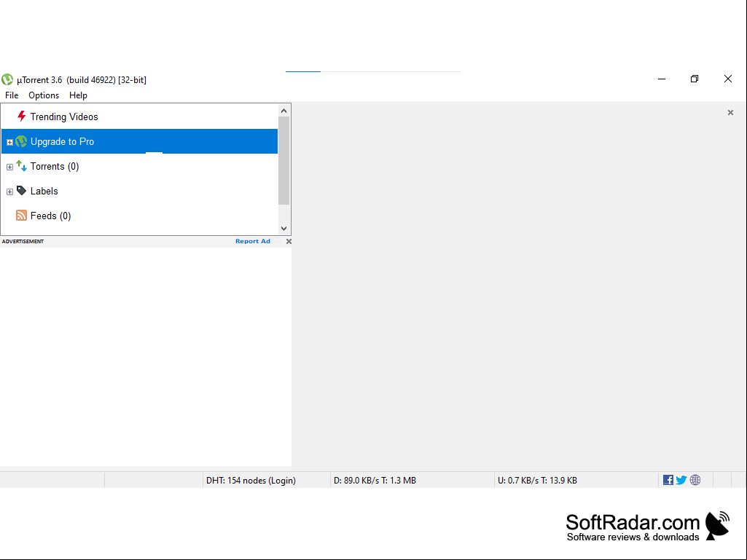Click the globe web icon in the status bar

(x=695, y=480)
